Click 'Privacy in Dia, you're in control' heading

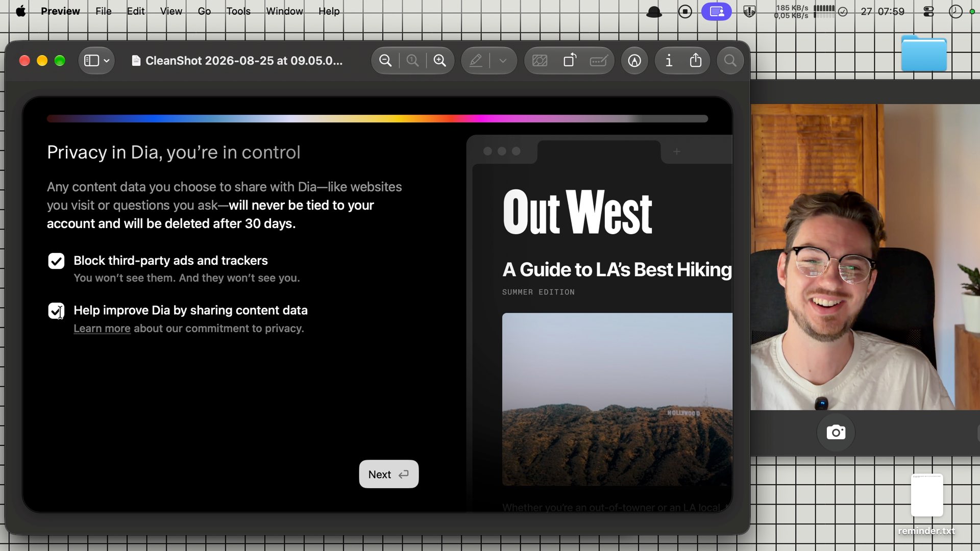coord(174,153)
